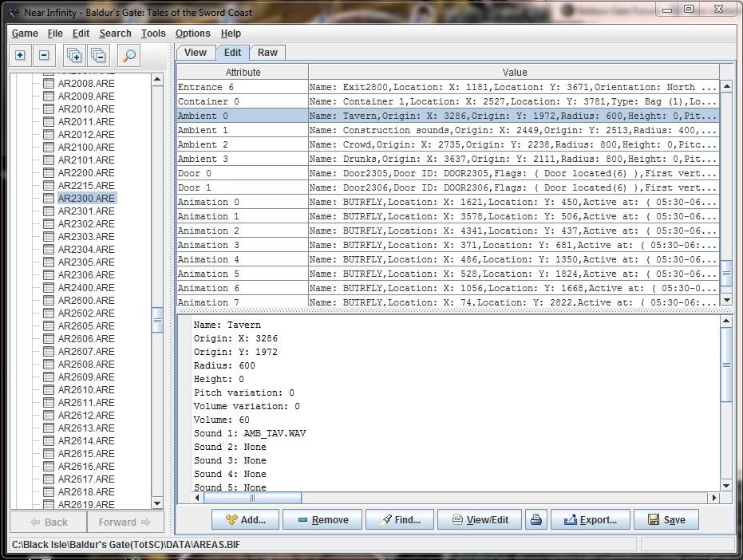Open the magnifier search toolbar icon
The height and width of the screenshot is (560, 743).
128,55
